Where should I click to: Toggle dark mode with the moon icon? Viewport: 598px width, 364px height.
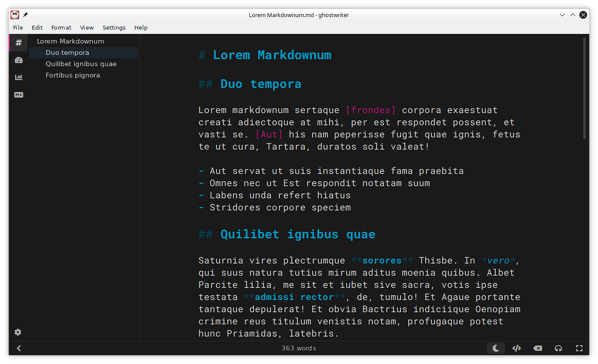tap(495, 348)
